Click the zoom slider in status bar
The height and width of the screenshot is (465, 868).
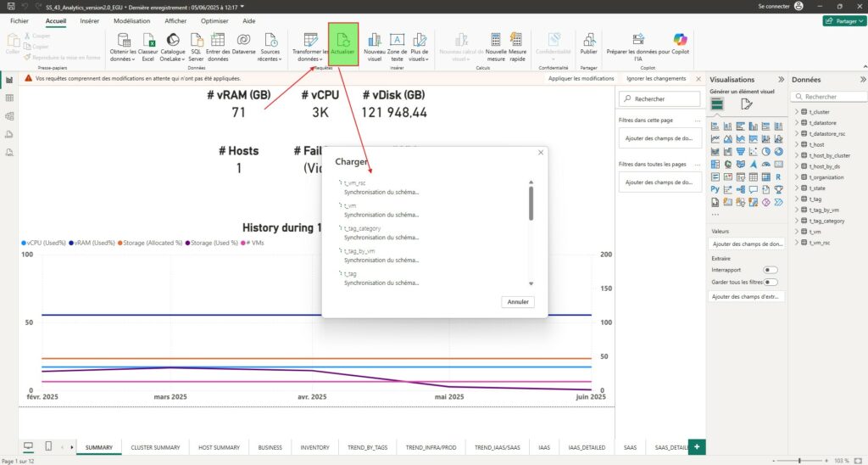799,460
